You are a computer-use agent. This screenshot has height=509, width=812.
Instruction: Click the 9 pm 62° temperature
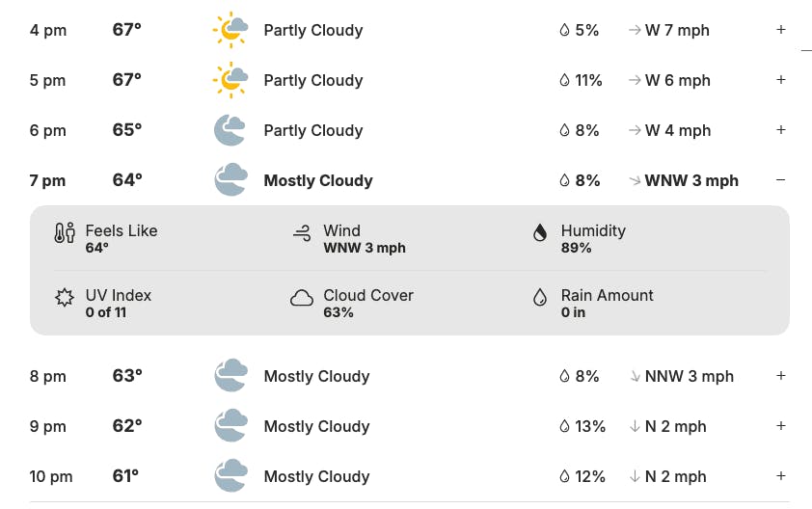click(x=127, y=426)
